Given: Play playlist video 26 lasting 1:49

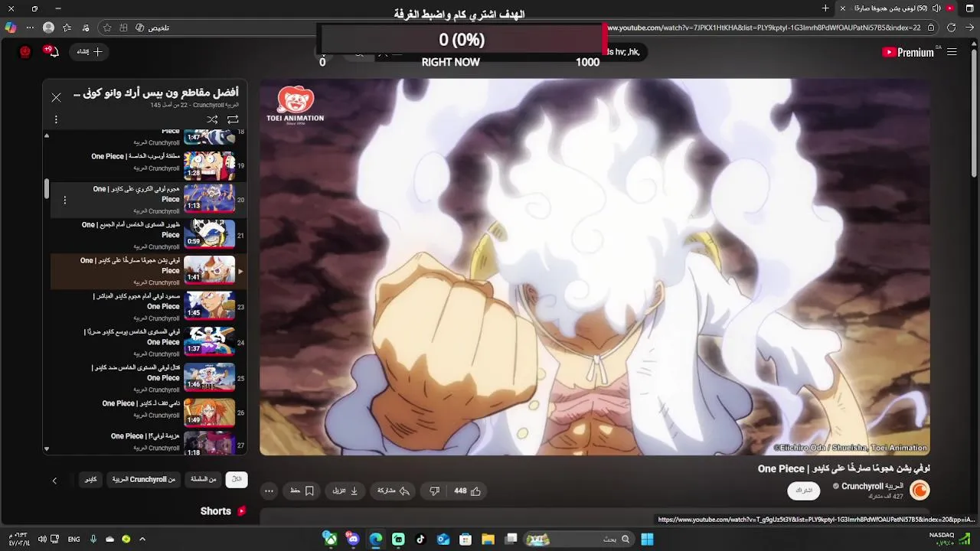Looking at the screenshot, I should click(209, 412).
